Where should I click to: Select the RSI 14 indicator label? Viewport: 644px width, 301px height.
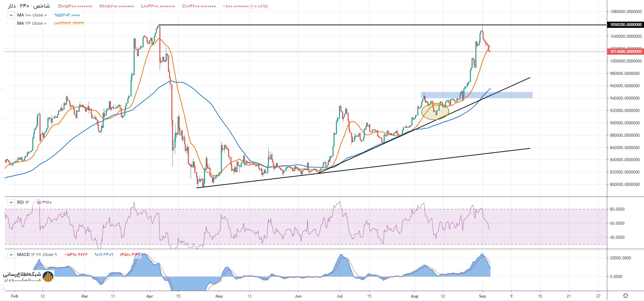(23, 202)
